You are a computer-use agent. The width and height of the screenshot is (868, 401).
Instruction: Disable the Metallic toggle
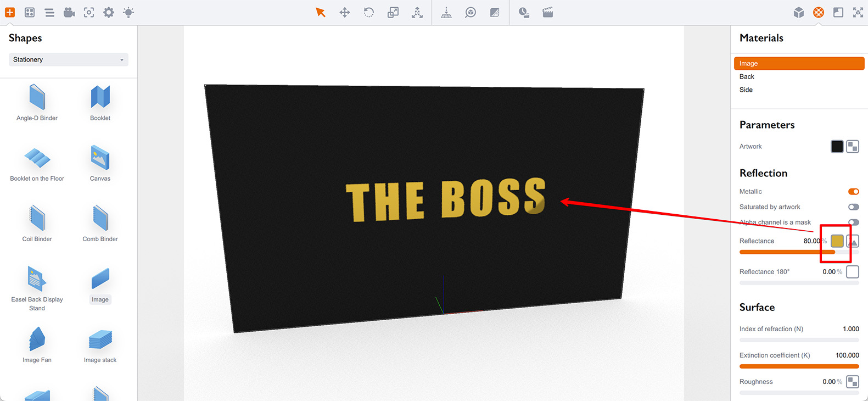pos(853,192)
